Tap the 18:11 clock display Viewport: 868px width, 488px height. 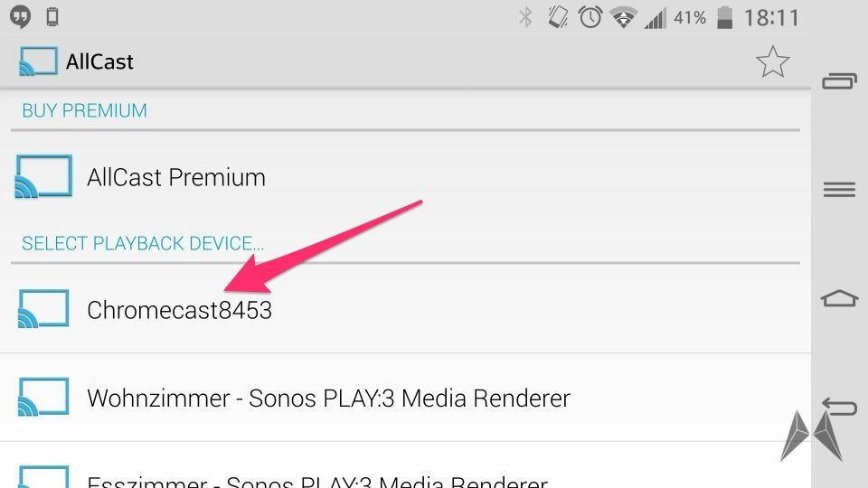pos(771,18)
